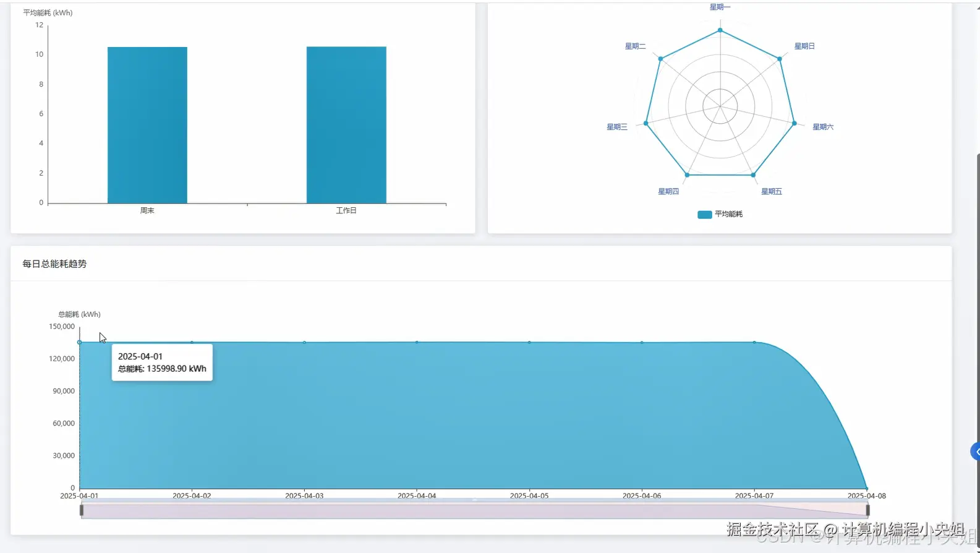
Task: Click the 2025-04-07 trend data point
Action: 754,342
